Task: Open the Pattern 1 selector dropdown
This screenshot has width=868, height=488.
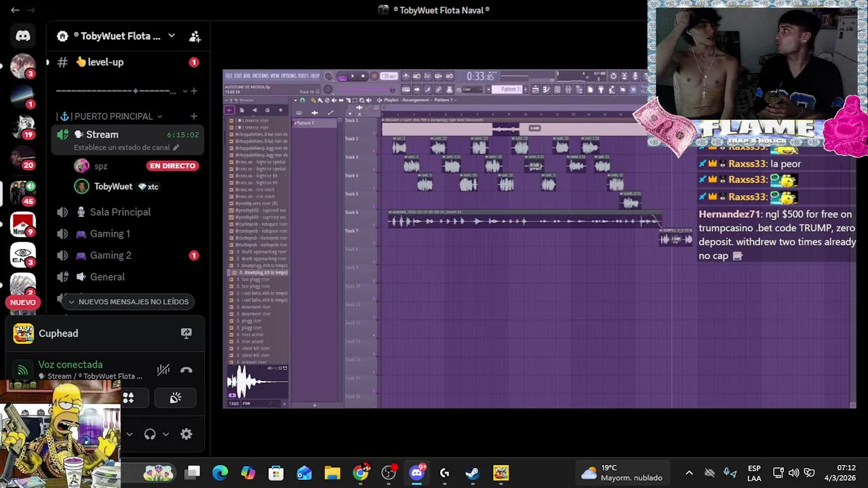Action: 507,89
